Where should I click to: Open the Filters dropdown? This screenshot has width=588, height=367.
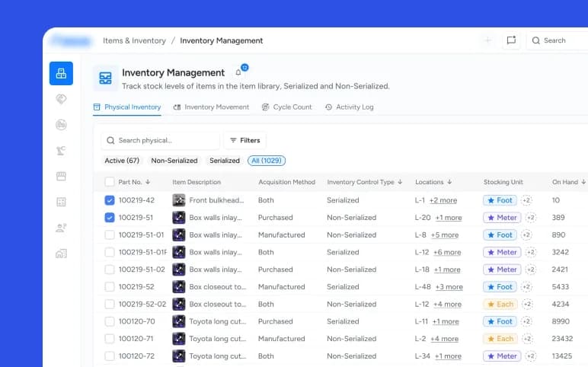tap(245, 140)
